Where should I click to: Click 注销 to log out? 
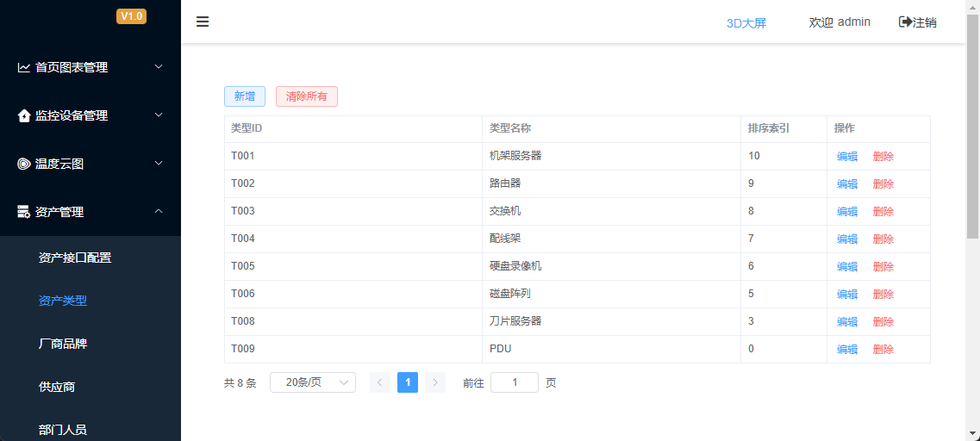925,22
